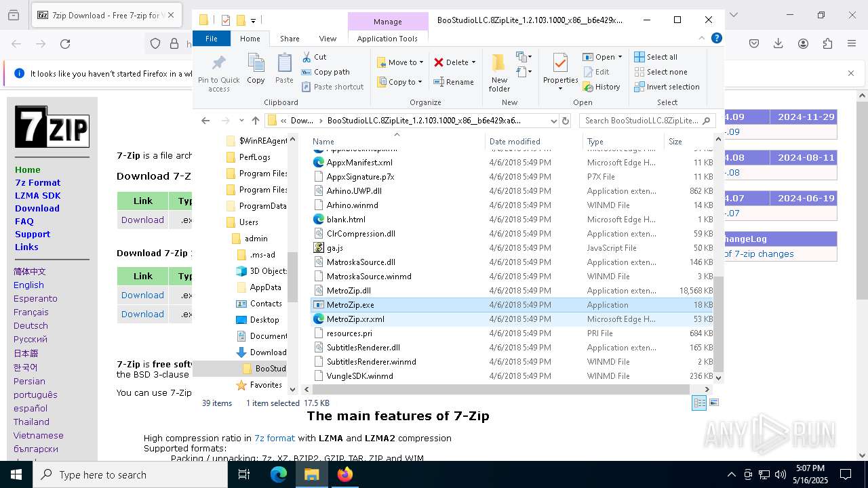Select Cut in the Clipboard group
Viewport: 868px width, 488px height.
click(x=314, y=57)
